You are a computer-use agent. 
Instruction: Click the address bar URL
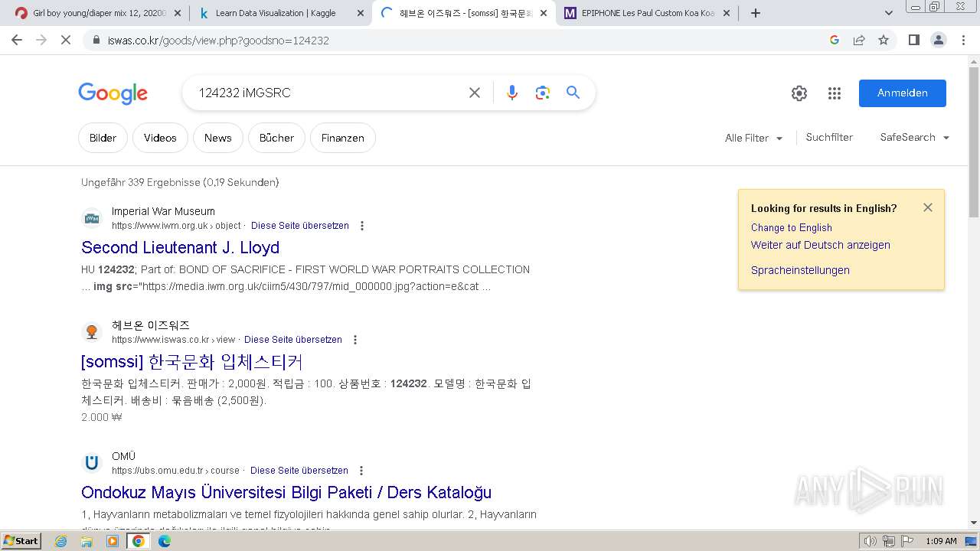point(218,41)
